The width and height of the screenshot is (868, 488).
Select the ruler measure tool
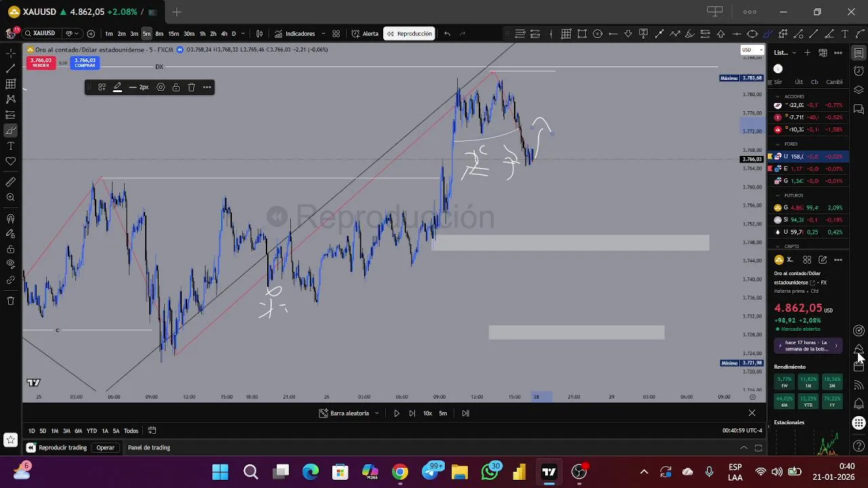pyautogui.click(x=10, y=182)
